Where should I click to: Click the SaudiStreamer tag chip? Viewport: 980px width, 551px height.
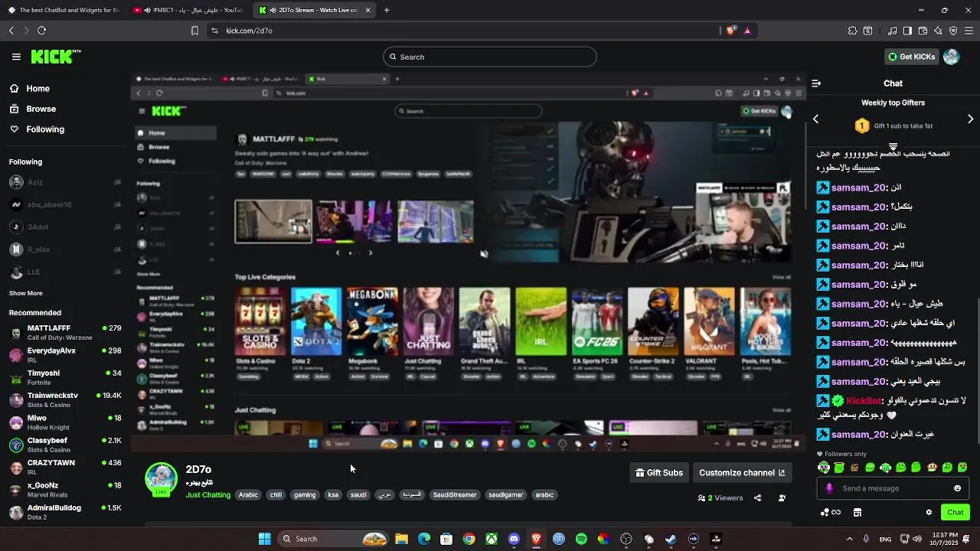coord(455,495)
